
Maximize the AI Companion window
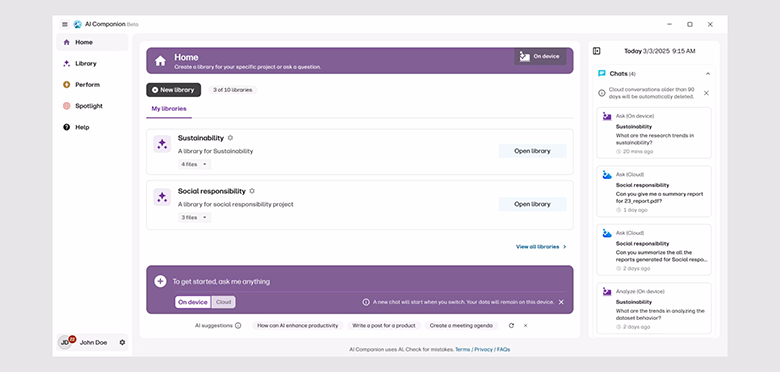(690, 24)
